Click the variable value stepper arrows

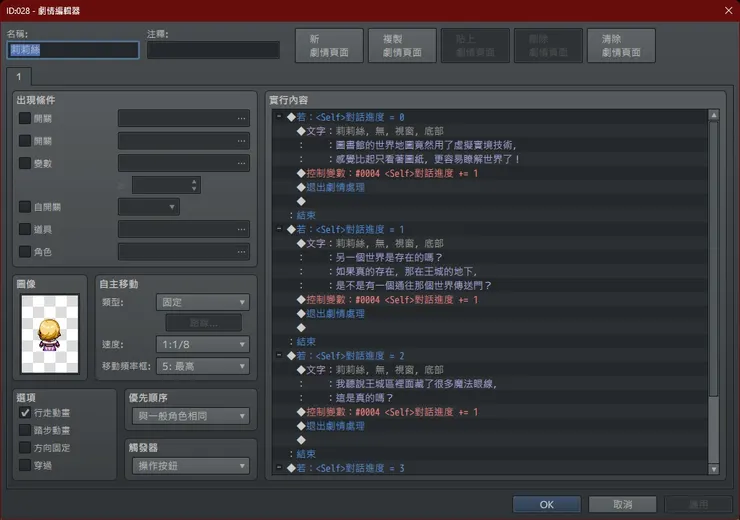[194, 185]
